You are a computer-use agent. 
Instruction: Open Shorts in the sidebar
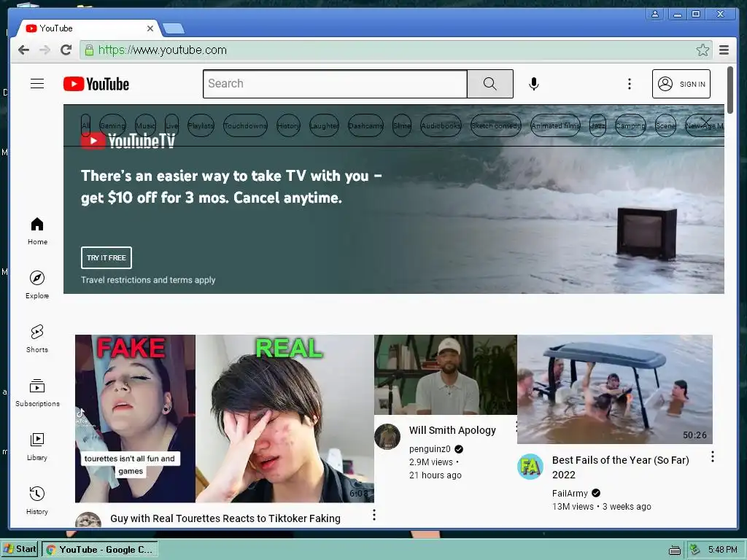(x=37, y=338)
